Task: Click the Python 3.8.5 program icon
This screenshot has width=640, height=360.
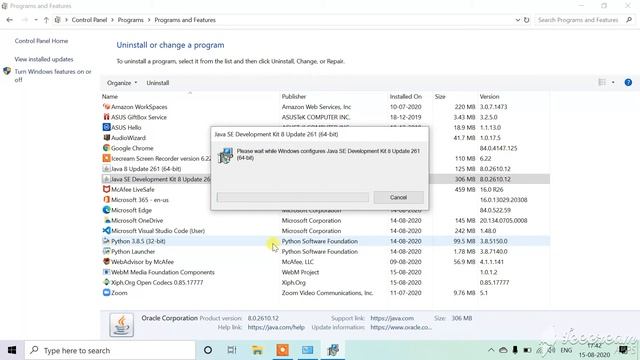Action: (107, 241)
